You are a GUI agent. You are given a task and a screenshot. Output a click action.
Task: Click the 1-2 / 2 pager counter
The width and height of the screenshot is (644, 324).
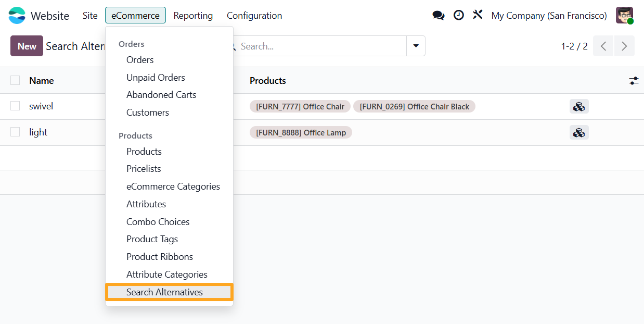pyautogui.click(x=574, y=46)
